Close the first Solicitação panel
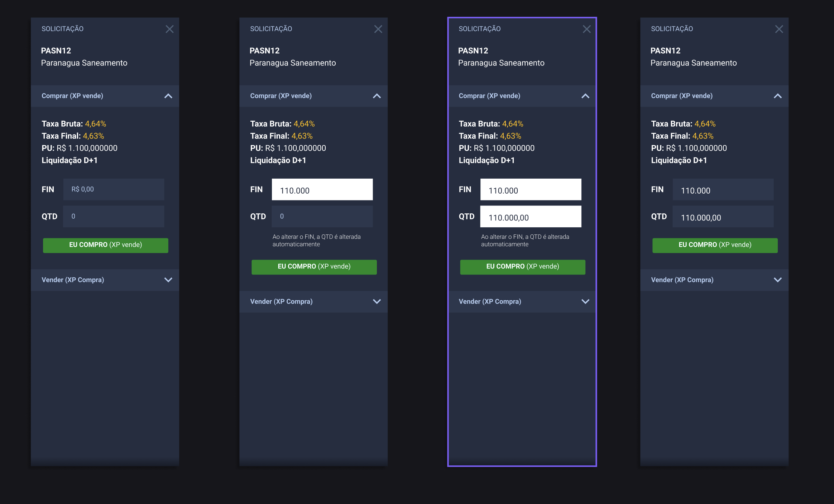This screenshot has height=504, width=834. [169, 29]
